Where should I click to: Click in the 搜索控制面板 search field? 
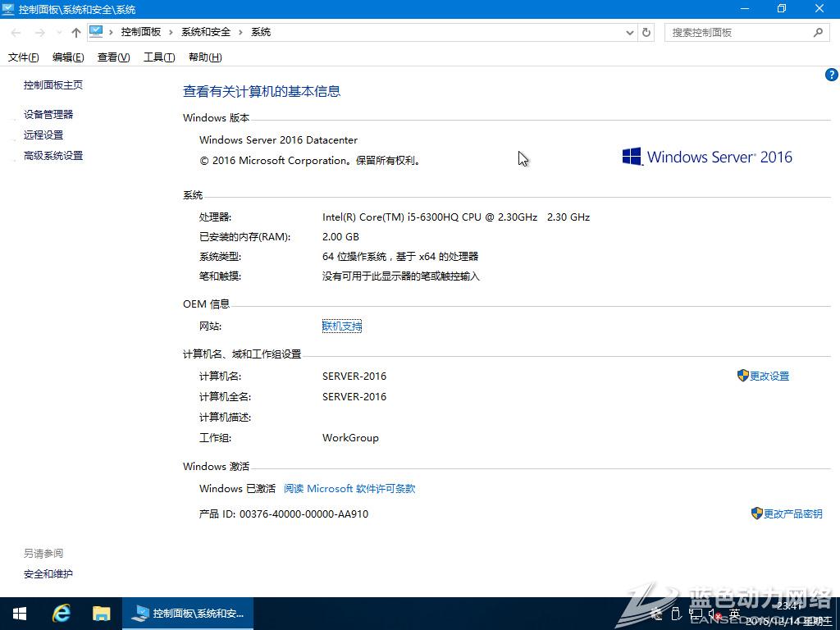737,33
